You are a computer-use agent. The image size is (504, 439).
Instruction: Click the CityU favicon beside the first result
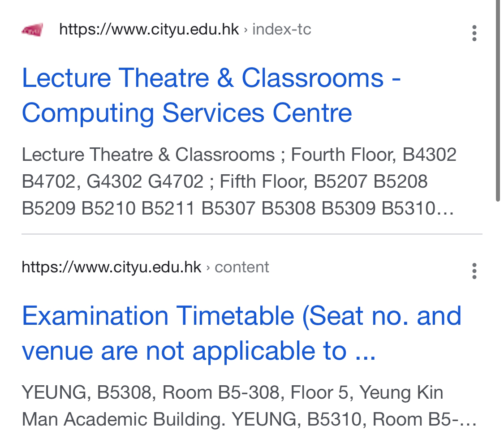click(x=32, y=30)
